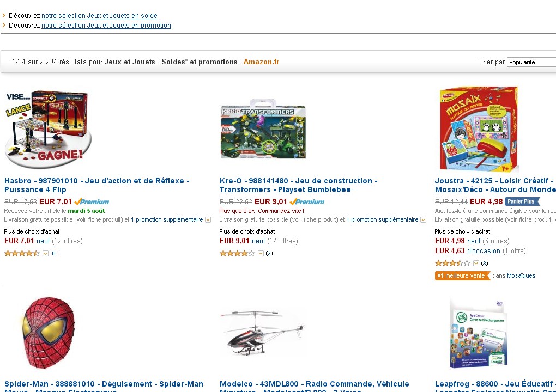This screenshot has height=392, width=556.
Task: Click the Panier Plus badge
Action: tap(522, 201)
